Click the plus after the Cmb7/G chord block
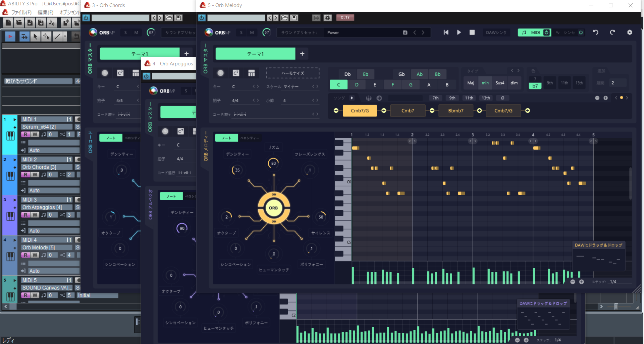The width and height of the screenshot is (644, 344). (x=384, y=111)
